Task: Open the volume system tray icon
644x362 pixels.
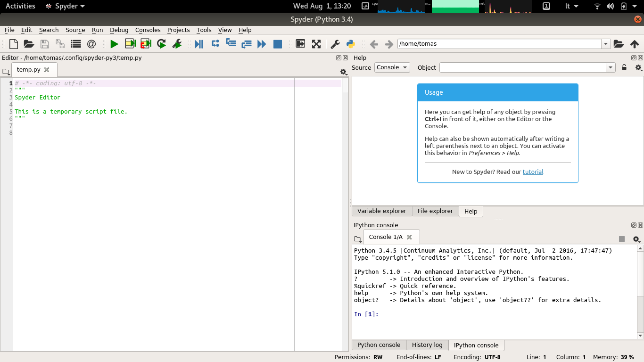Action: [x=611, y=6]
